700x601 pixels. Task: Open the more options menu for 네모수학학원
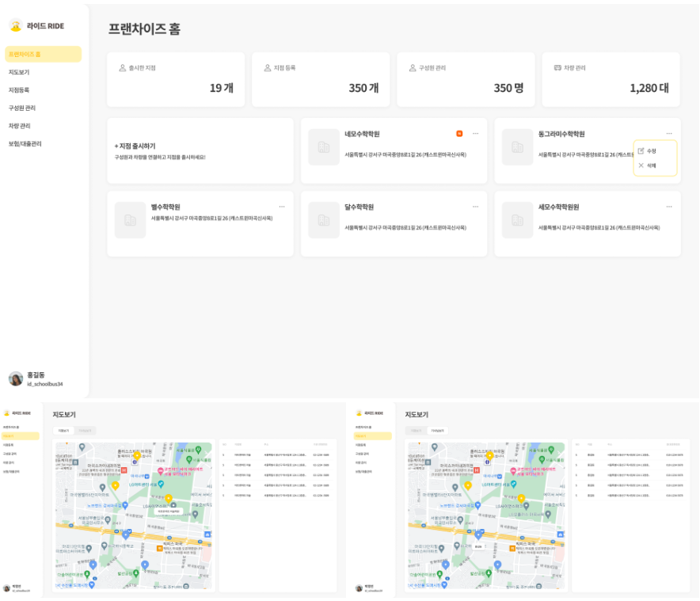475,134
